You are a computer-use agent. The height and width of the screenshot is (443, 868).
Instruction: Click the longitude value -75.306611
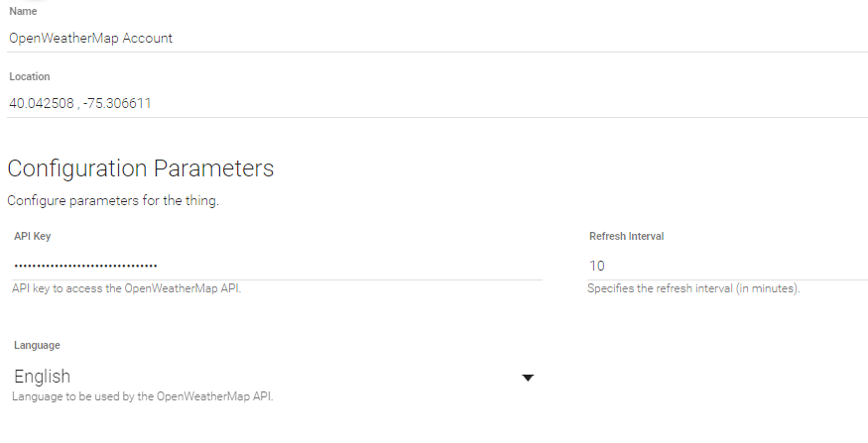[x=118, y=103]
